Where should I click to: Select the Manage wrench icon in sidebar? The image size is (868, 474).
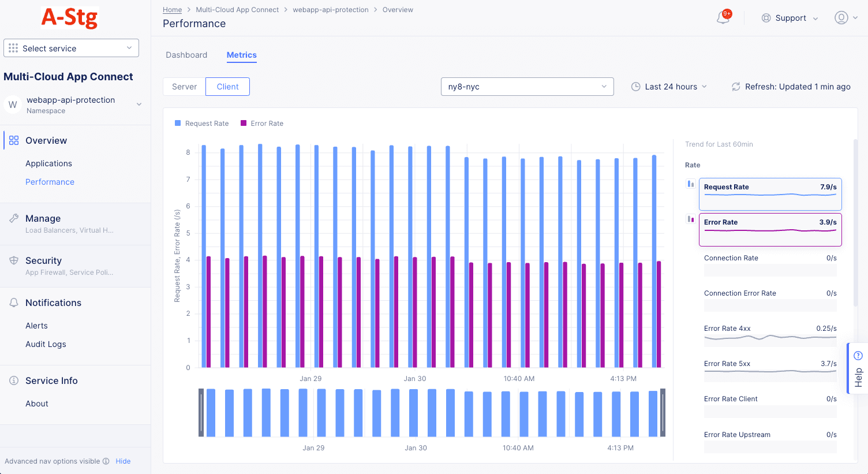click(x=13, y=218)
